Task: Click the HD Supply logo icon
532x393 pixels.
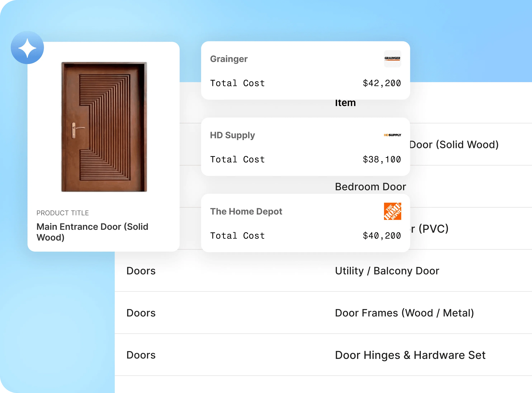Action: point(392,135)
